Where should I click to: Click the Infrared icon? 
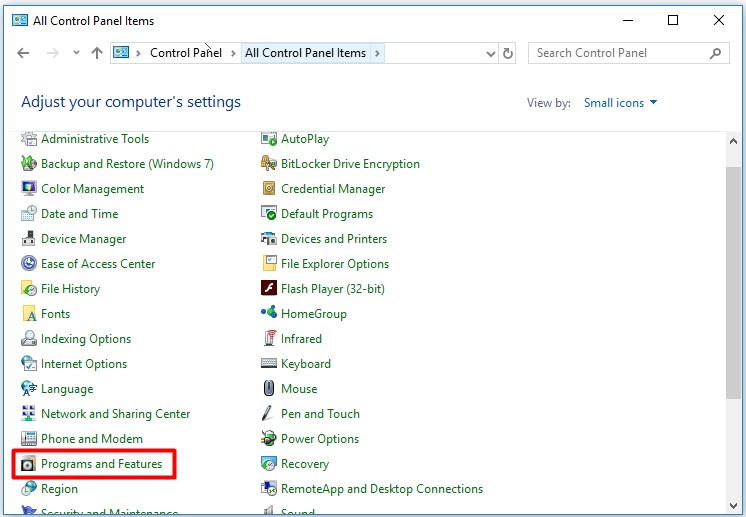coord(269,339)
